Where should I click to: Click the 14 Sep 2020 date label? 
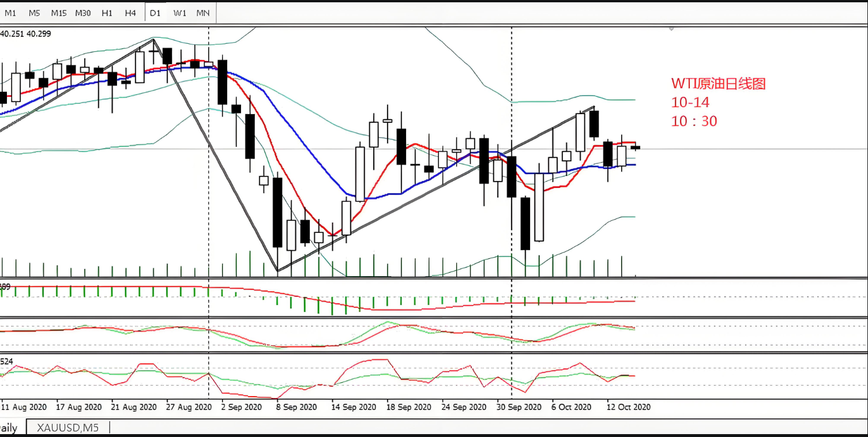pos(354,407)
